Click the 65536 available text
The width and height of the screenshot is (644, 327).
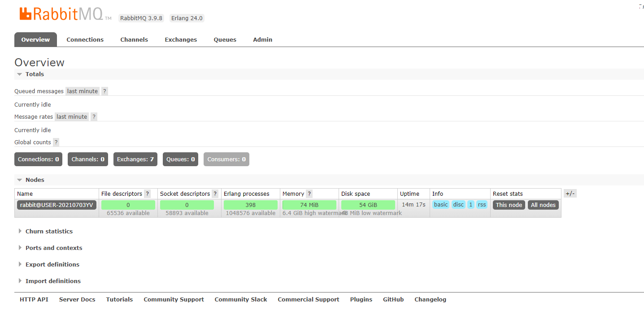pos(128,213)
